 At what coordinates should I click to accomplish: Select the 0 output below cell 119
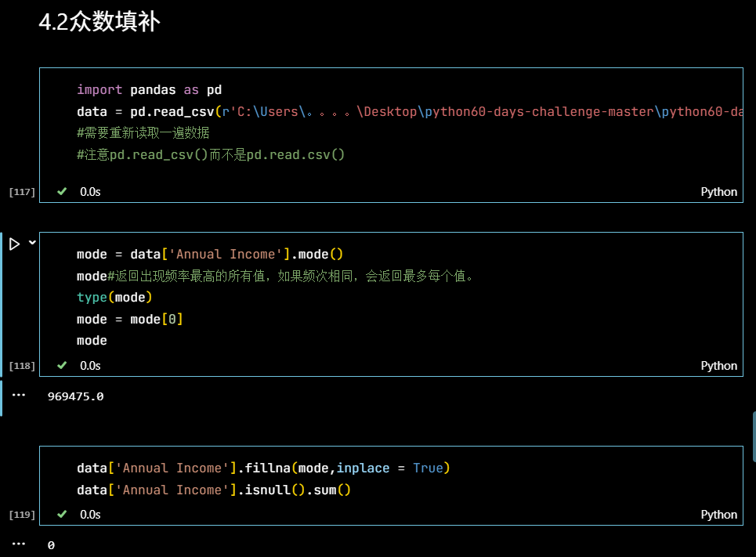tap(50, 544)
